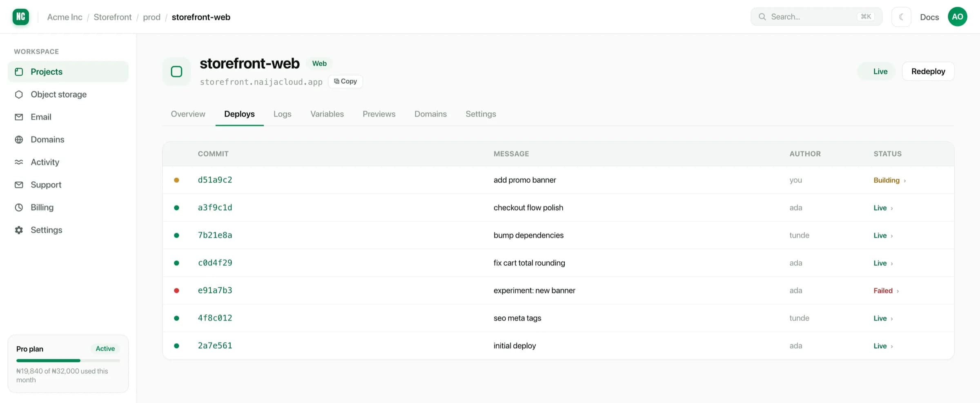This screenshot has height=403, width=980.
Task: Click the Redeploy button
Action: [928, 71]
